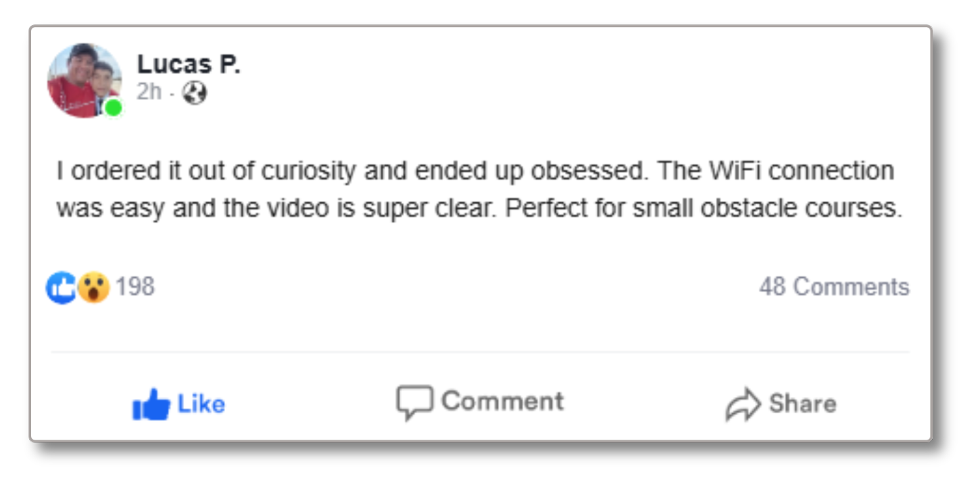Click the Like text label
Viewport: 980px width, 487px height.
(201, 404)
